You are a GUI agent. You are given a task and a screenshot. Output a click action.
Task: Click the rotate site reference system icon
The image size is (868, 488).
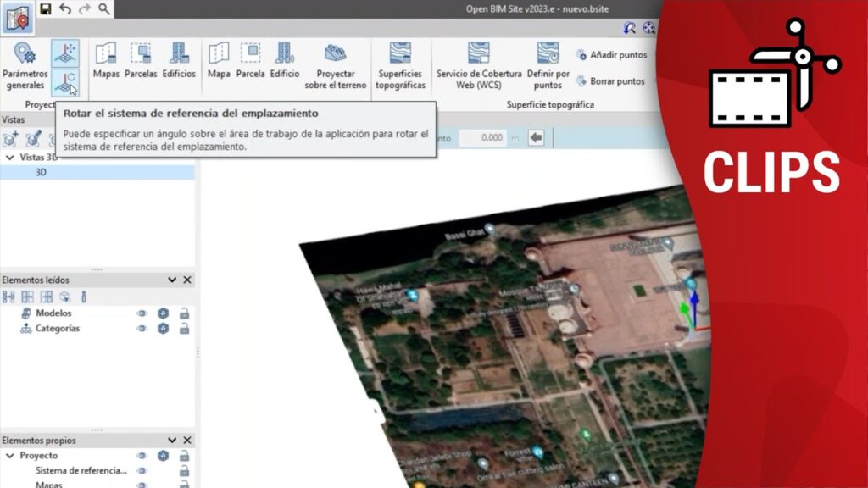[65, 83]
